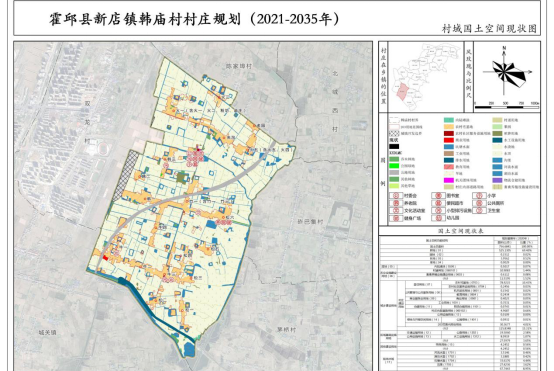
Task: Click the 卫生室 legend symbol icon
Action: click(479, 211)
